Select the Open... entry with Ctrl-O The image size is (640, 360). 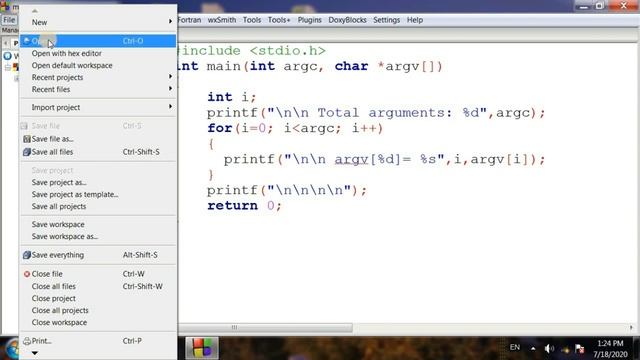tap(98, 41)
